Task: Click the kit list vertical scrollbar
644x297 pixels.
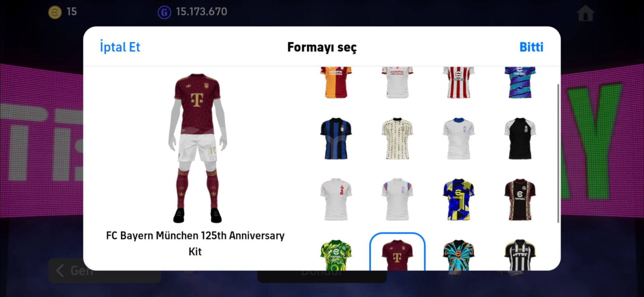Action: pyautogui.click(x=558, y=153)
